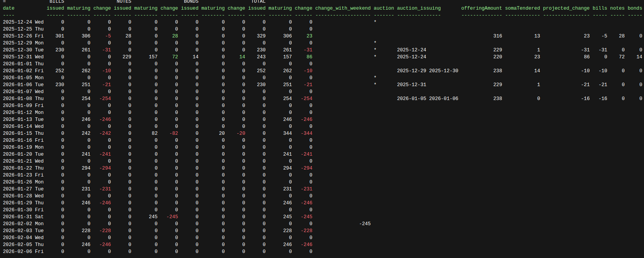
Task: Click bills issued value "301"
Action: [x=60, y=36]
